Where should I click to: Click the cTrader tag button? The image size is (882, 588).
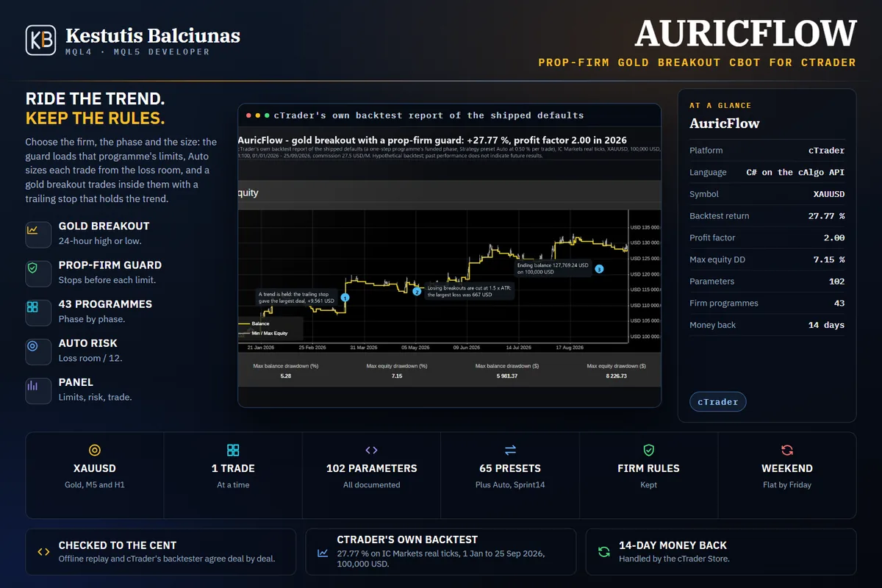tap(718, 402)
